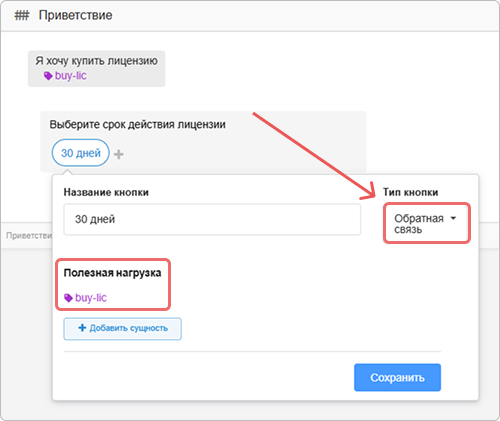Click the Тип кнопки label
The image size is (500, 421).
(410, 192)
